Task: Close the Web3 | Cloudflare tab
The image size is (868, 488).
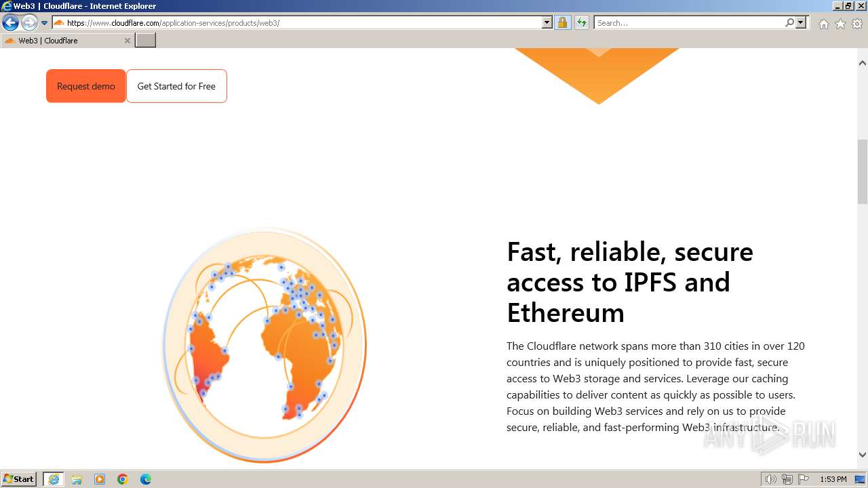Action: click(127, 41)
